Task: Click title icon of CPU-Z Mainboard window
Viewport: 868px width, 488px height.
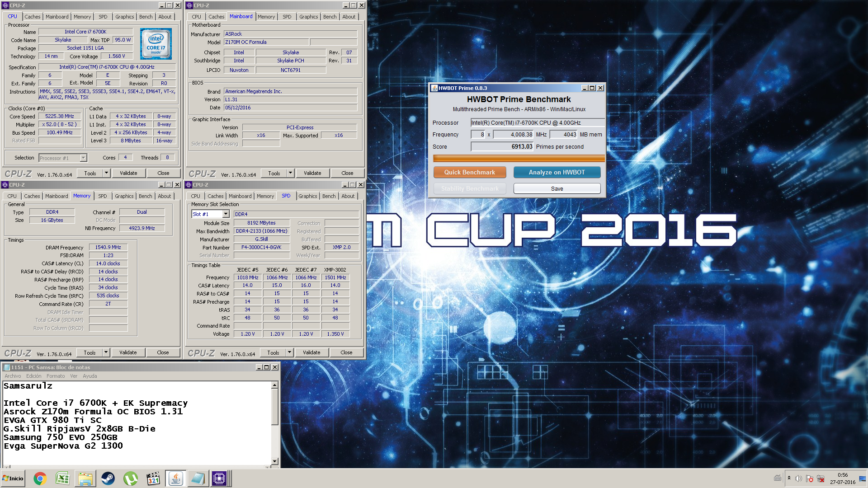Action: (189, 5)
